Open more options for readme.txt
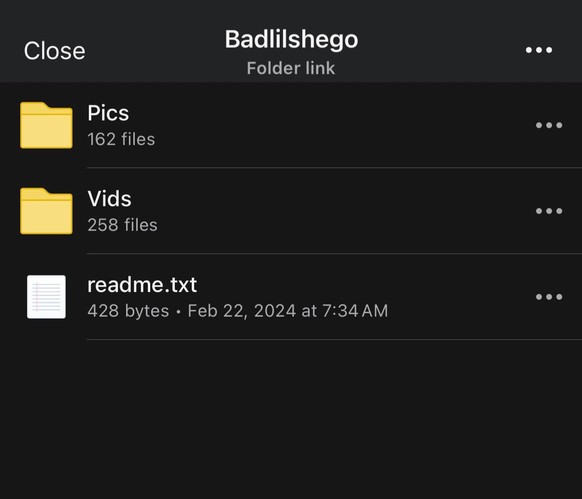Screen dimensions: 582x499 click(x=549, y=297)
